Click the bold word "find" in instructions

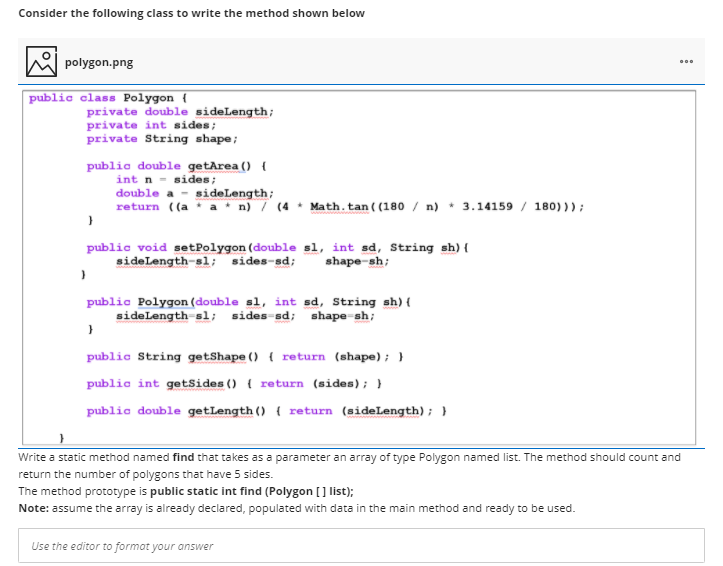(183, 457)
